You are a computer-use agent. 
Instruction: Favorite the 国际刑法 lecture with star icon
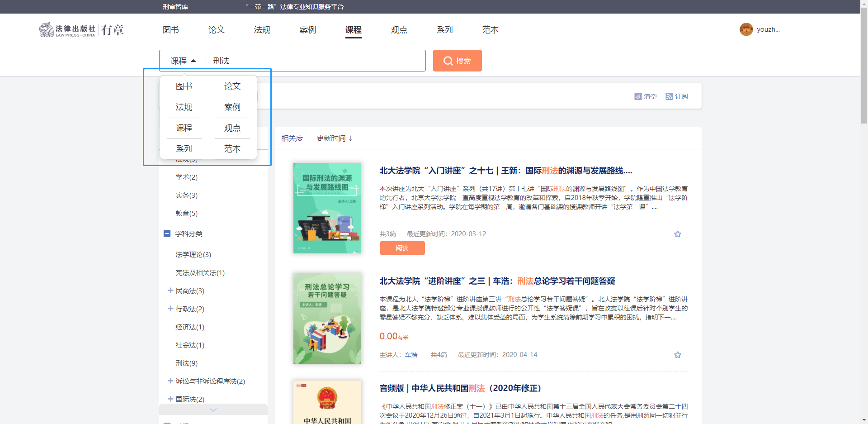677,234
